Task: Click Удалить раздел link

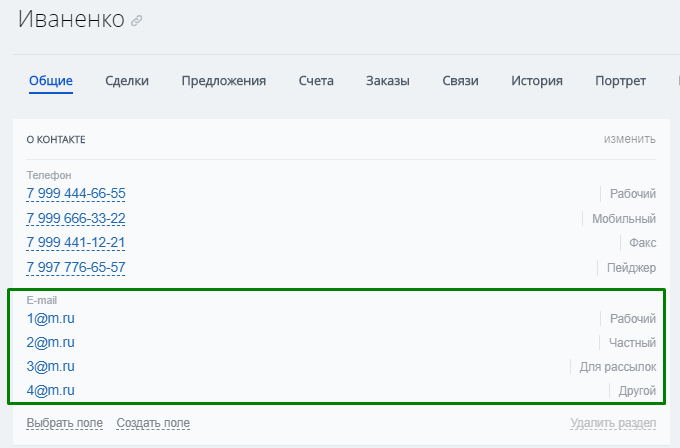Action: pos(613,423)
